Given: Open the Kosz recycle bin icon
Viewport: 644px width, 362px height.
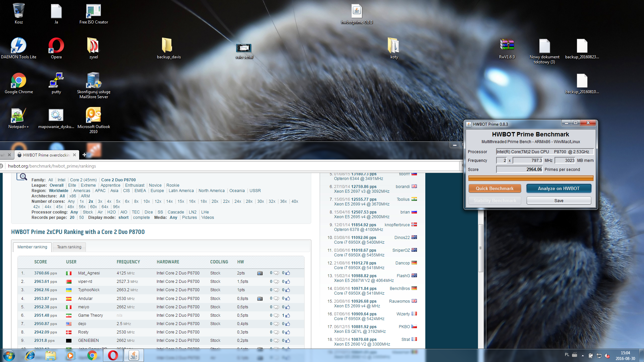Looking at the screenshot, I should [x=19, y=14].
